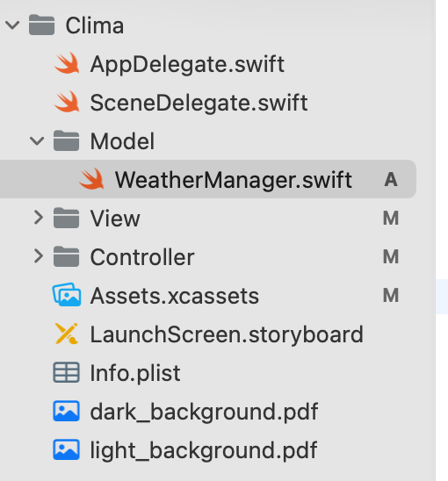Collapse the Clima root folder chevron
The width and height of the screenshot is (448, 481).
12,25
